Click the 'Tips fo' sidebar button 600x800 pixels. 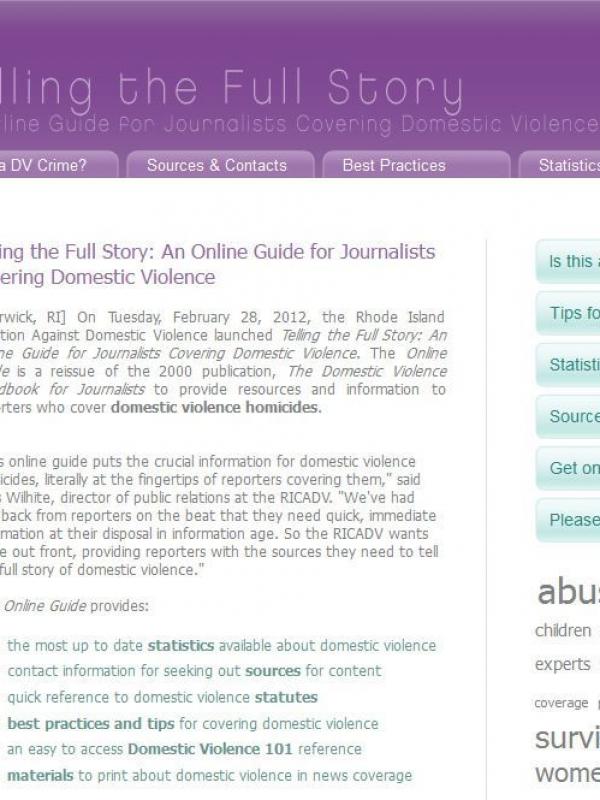pyautogui.click(x=568, y=313)
